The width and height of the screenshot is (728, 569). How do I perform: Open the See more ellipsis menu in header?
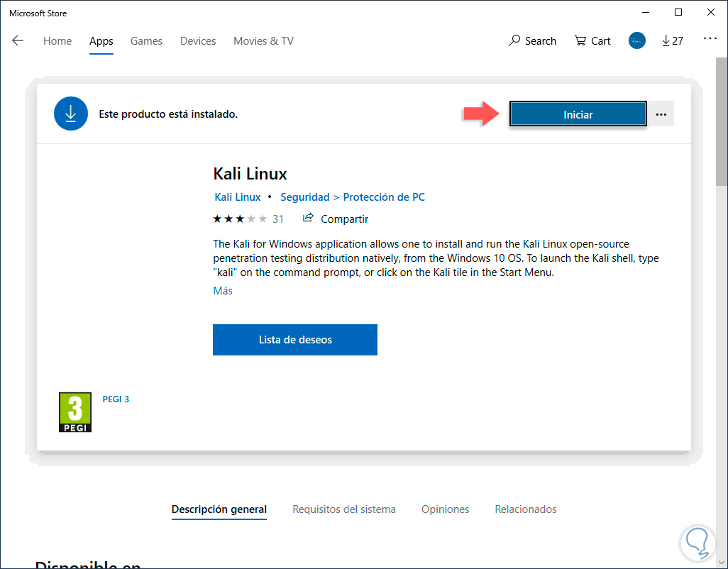[x=710, y=39]
